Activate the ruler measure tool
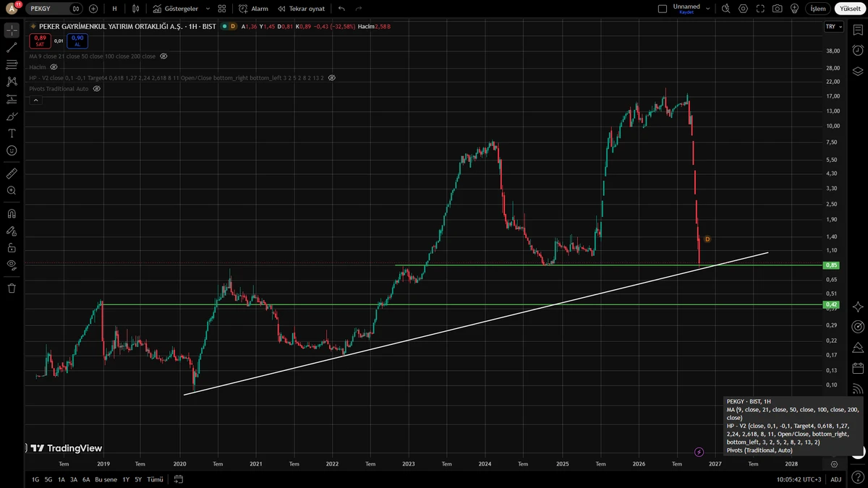The width and height of the screenshot is (868, 488). [x=12, y=174]
